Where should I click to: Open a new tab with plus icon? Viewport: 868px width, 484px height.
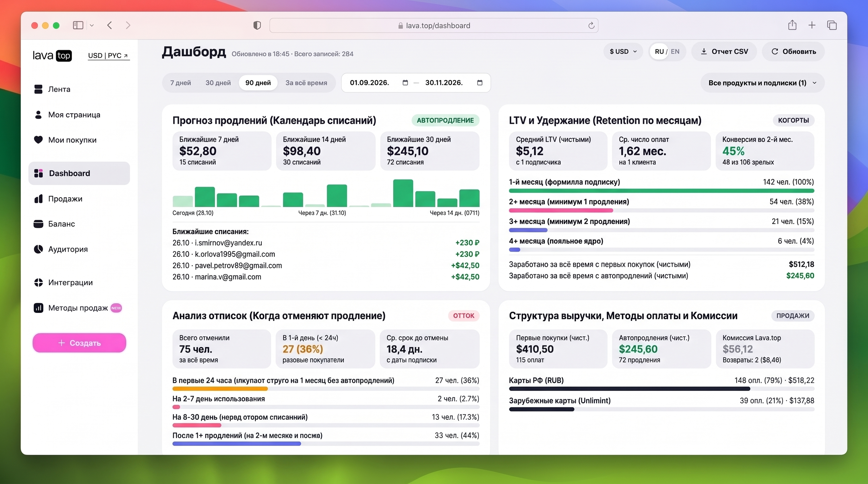tap(812, 25)
